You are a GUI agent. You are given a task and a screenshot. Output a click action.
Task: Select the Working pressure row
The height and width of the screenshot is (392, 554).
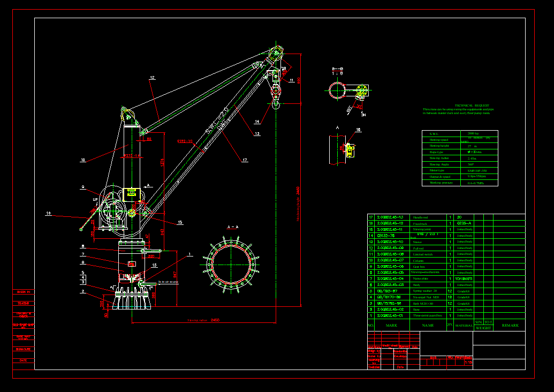pyautogui.click(x=459, y=183)
